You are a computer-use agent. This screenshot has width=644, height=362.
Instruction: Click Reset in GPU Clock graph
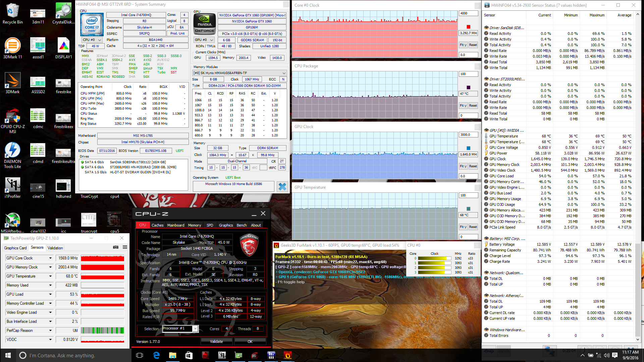473,166
